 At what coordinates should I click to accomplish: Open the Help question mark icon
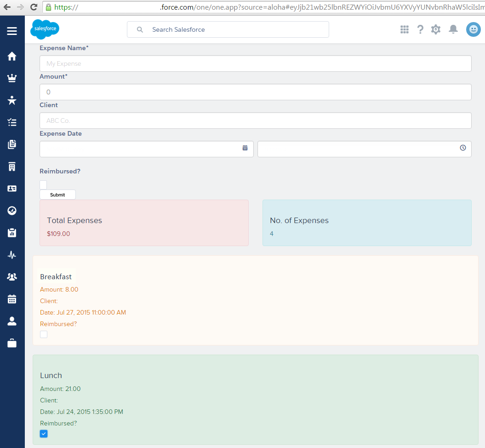pos(420,29)
